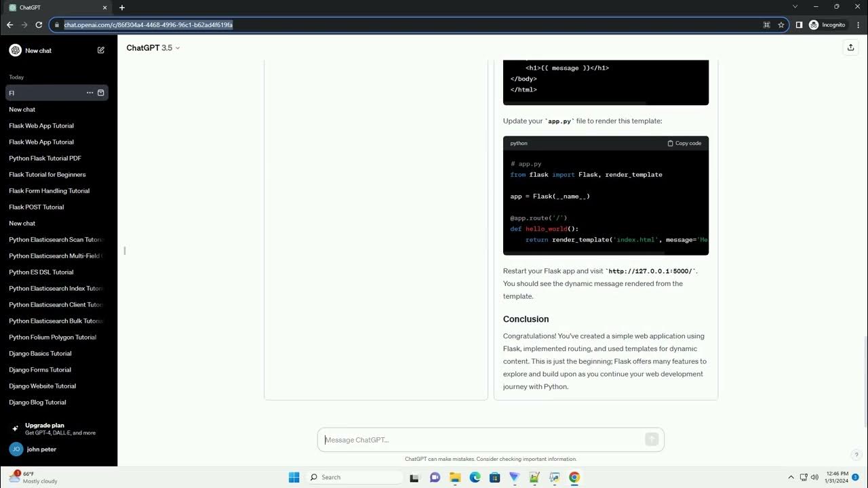Open the weather widget
868x488 pixels.
click(33, 477)
